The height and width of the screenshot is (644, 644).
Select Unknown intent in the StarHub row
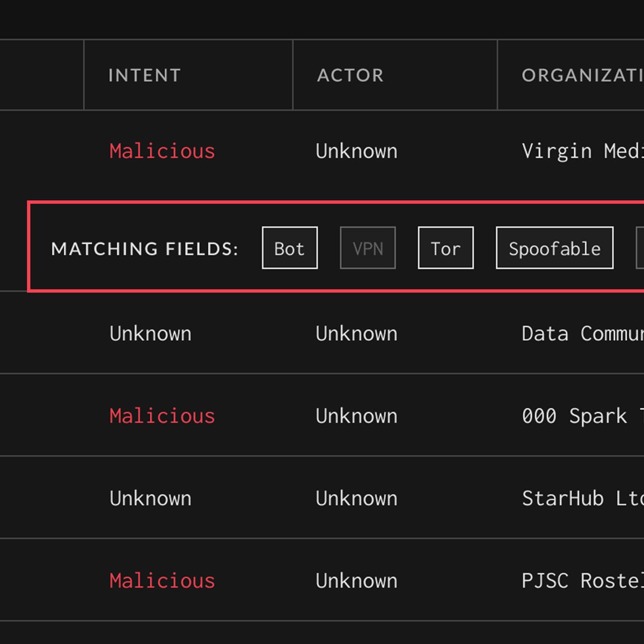point(150,499)
